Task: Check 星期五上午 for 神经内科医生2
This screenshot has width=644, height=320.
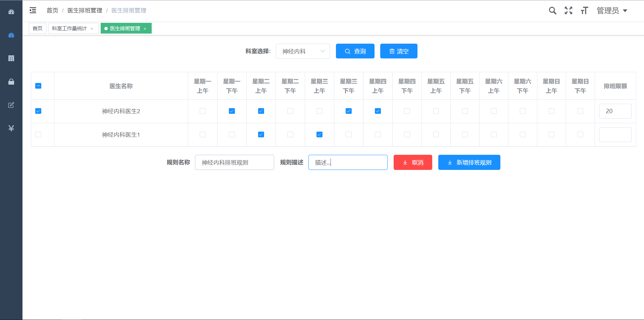Action: point(436,111)
